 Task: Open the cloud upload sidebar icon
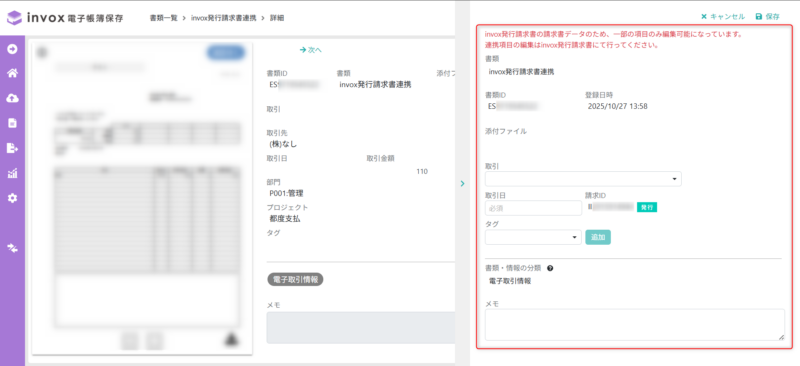tap(12, 98)
